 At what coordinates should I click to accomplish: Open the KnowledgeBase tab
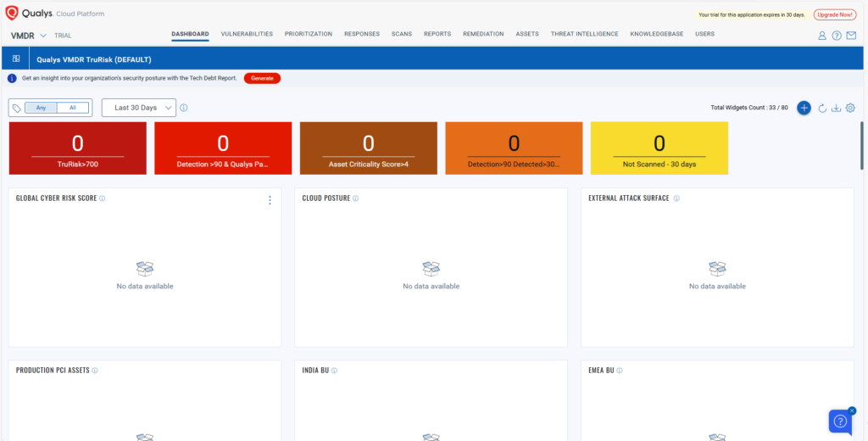(657, 35)
